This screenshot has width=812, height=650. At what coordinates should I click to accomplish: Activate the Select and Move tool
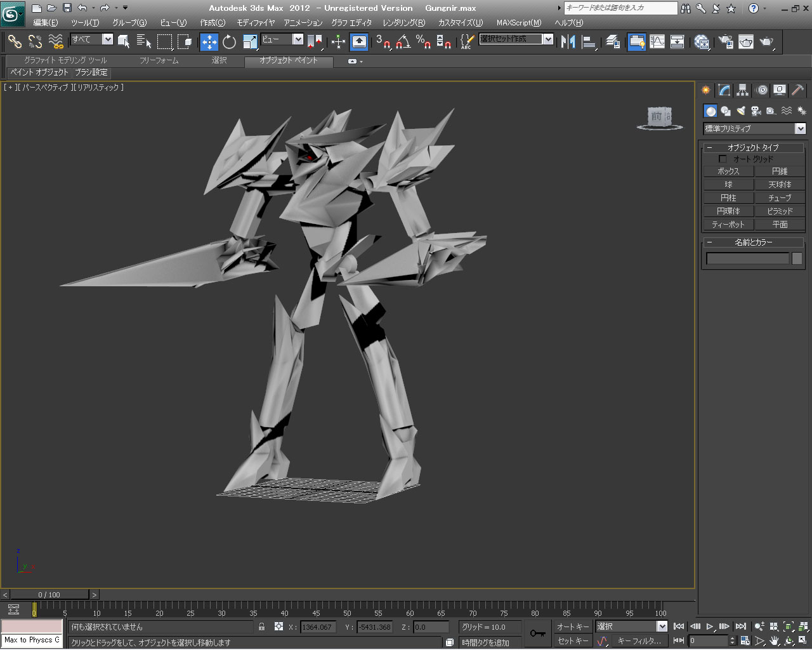click(209, 42)
